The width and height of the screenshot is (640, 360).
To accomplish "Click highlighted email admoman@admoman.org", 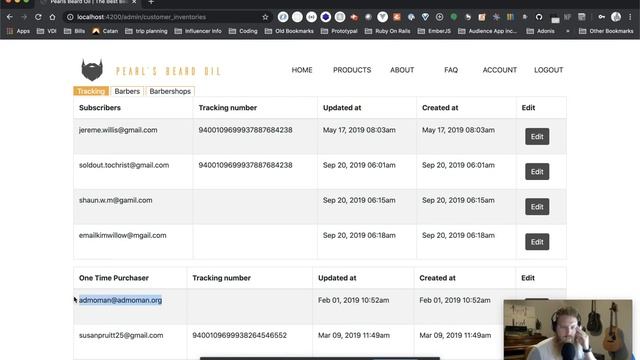I will [120, 300].
